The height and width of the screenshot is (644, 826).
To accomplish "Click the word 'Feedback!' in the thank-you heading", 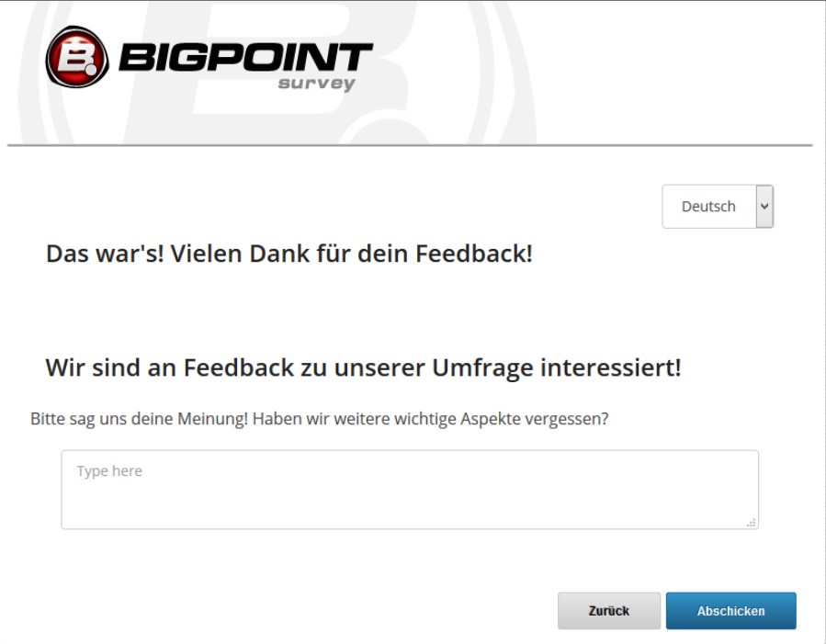I will (474, 254).
